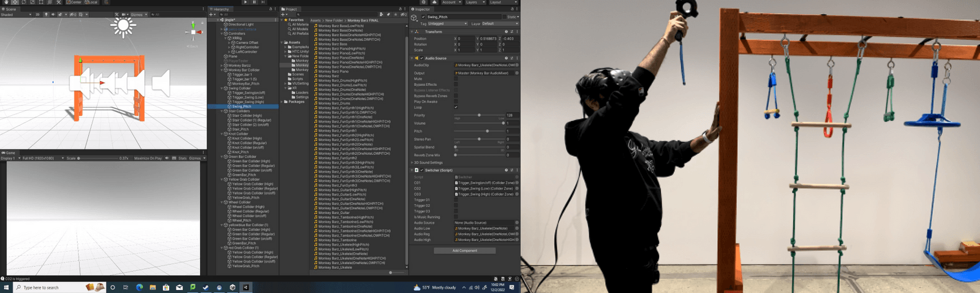Toggle the Mute checkbox in Audio Source
The height and width of the screenshot is (293, 980).
[456, 78]
